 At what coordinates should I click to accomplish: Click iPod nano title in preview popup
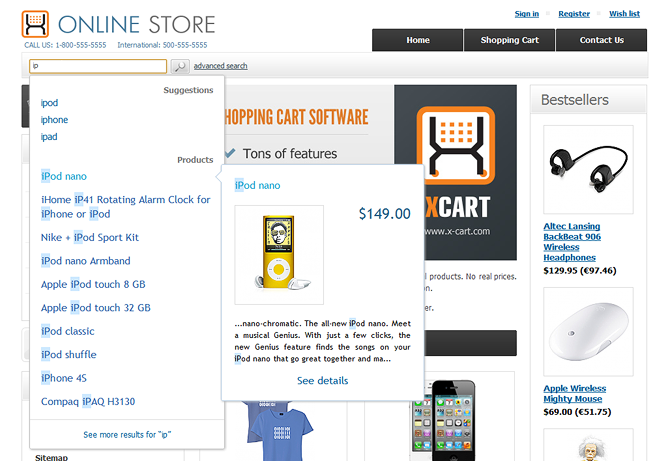tap(257, 185)
